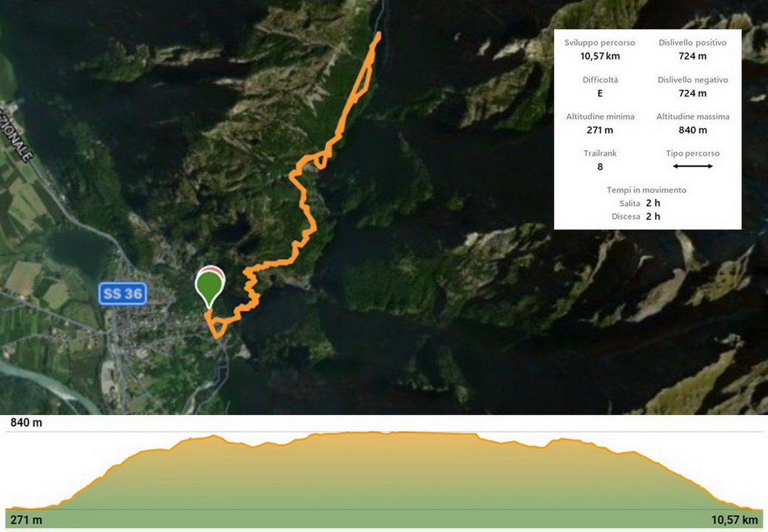This screenshot has width=768, height=532.
Task: Select the Dislivello positivo 724 m value
Action: pos(692,56)
